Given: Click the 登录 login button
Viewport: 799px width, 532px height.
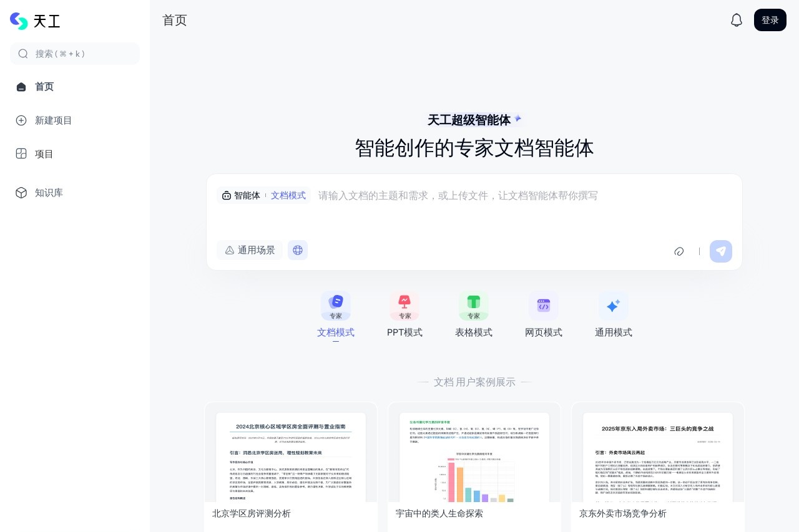Looking at the screenshot, I should pos(770,20).
